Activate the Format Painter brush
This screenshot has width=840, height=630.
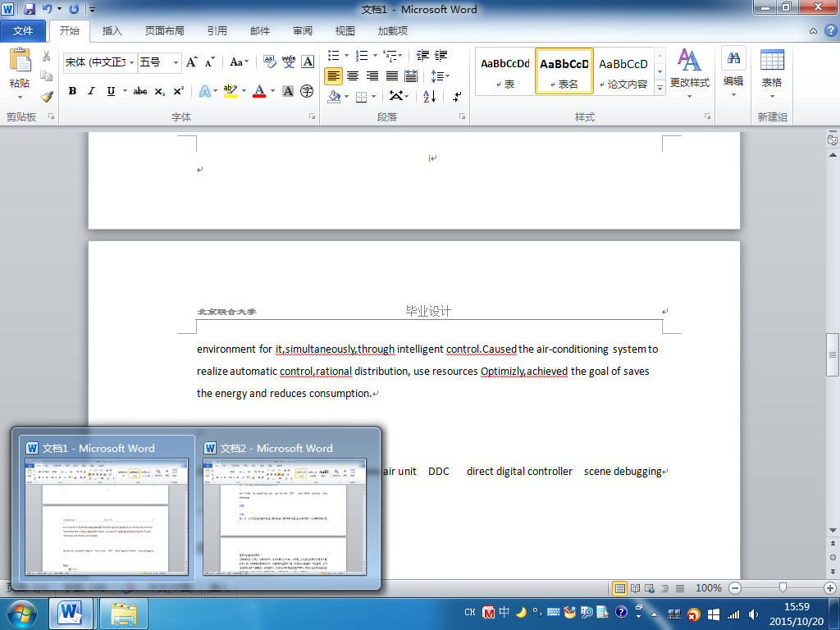point(47,97)
